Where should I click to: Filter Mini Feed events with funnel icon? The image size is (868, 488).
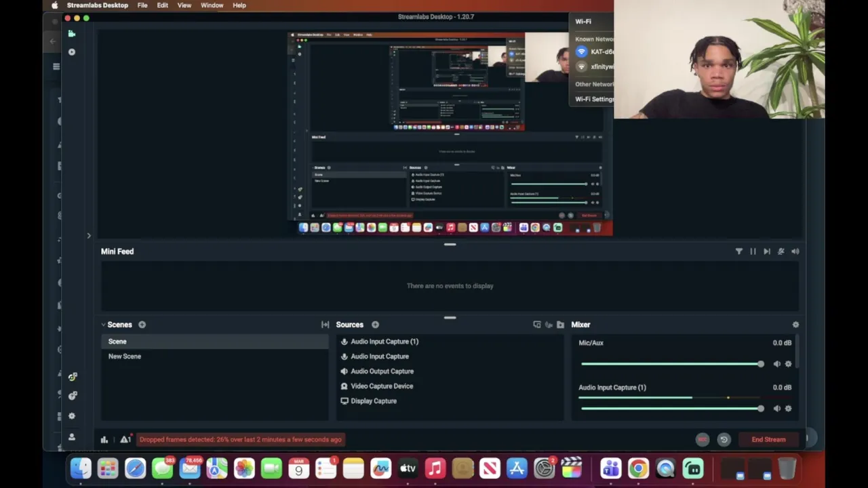pos(738,251)
